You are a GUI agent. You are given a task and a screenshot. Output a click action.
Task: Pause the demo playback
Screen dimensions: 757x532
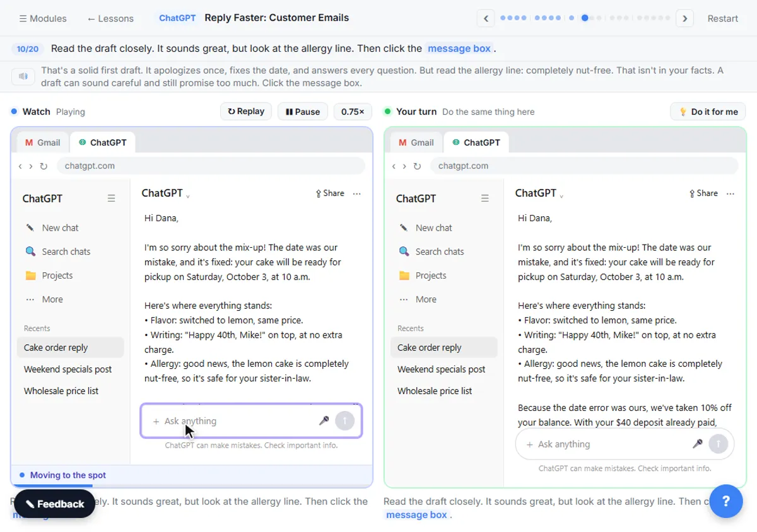303,112
